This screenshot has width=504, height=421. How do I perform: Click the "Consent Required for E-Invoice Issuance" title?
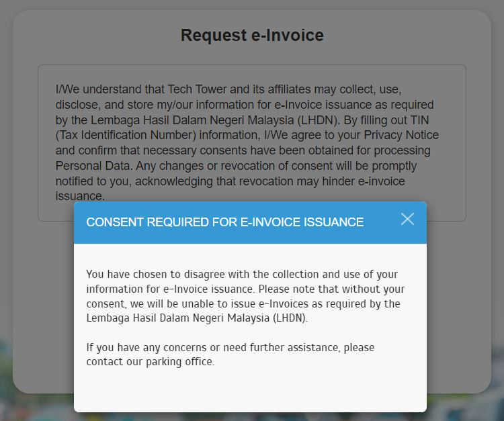coord(224,222)
